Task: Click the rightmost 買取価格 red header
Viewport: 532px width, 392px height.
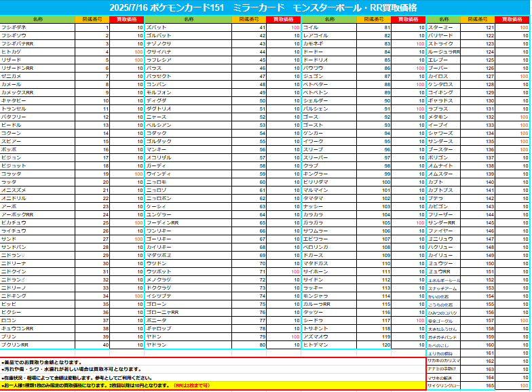Action: [512, 19]
